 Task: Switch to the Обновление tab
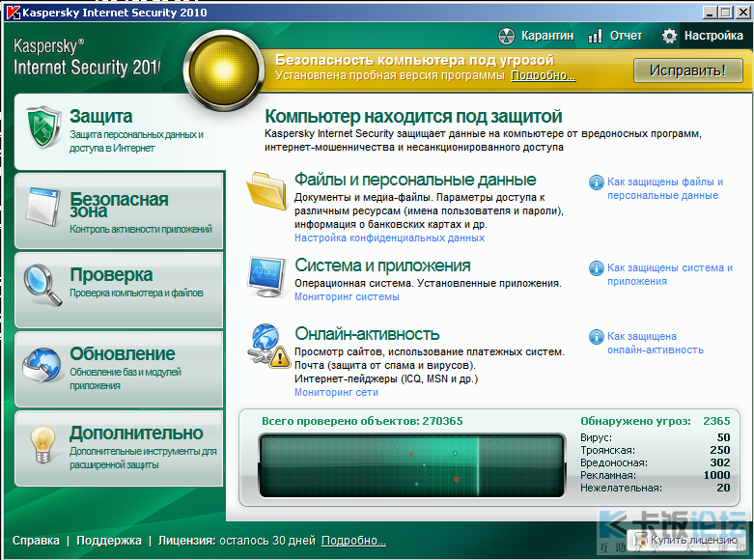(120, 370)
